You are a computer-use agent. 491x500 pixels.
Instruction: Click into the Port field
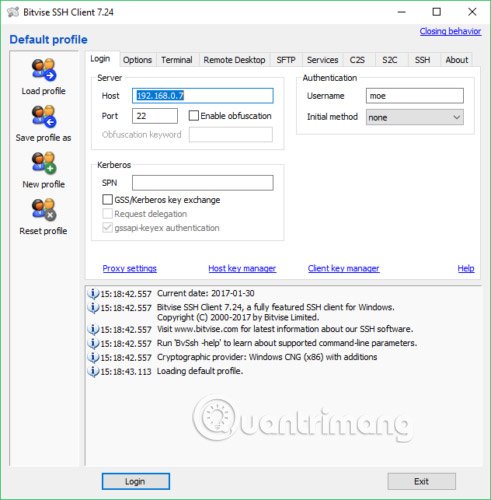coord(155,116)
